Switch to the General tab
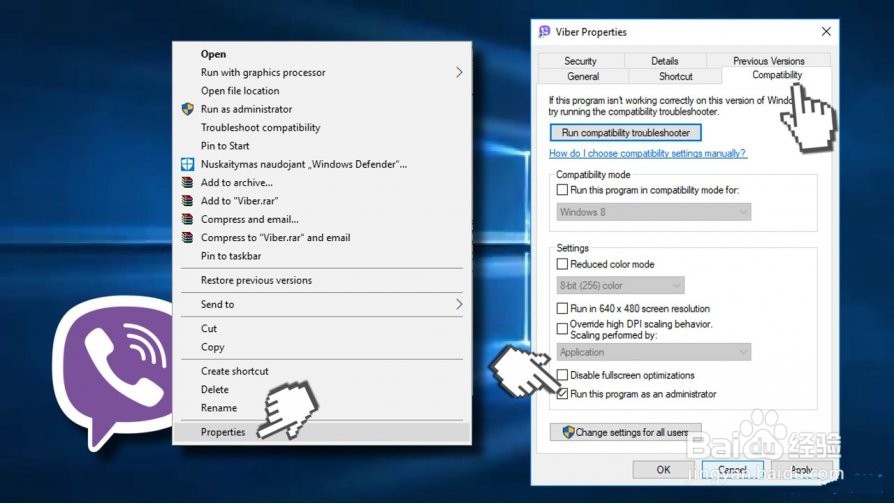Viewport: 894px width, 504px height. coord(583,76)
